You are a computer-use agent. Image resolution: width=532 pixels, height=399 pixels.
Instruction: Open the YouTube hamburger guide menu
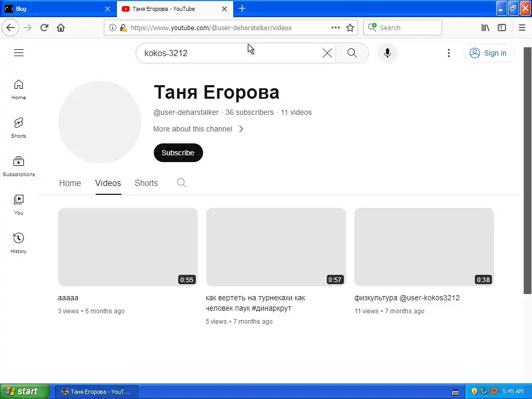(19, 52)
